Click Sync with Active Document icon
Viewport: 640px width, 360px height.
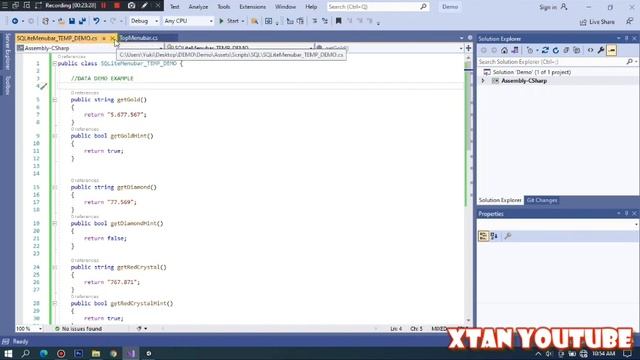point(545,51)
